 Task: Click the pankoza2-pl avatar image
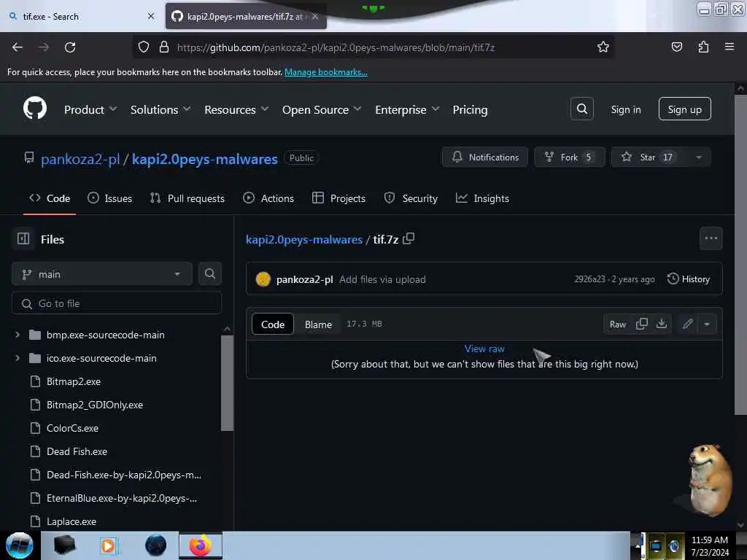click(x=263, y=279)
